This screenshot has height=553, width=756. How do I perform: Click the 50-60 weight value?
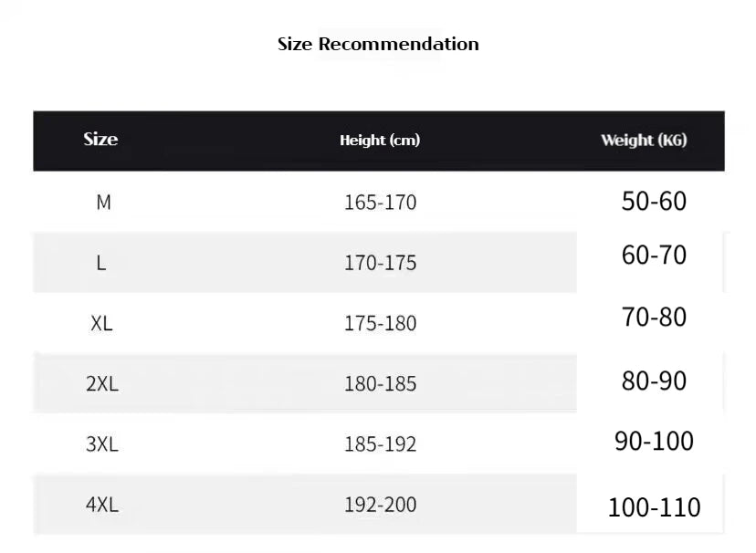(654, 201)
